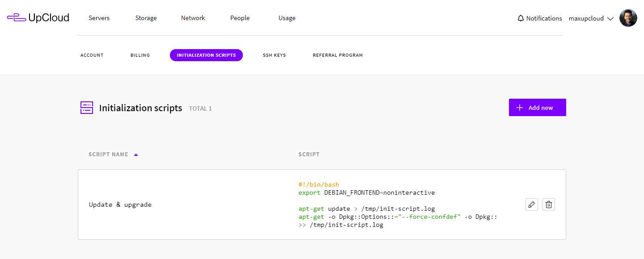Select the Update & upgrade script name
The width and height of the screenshot is (644, 259).
tap(120, 205)
